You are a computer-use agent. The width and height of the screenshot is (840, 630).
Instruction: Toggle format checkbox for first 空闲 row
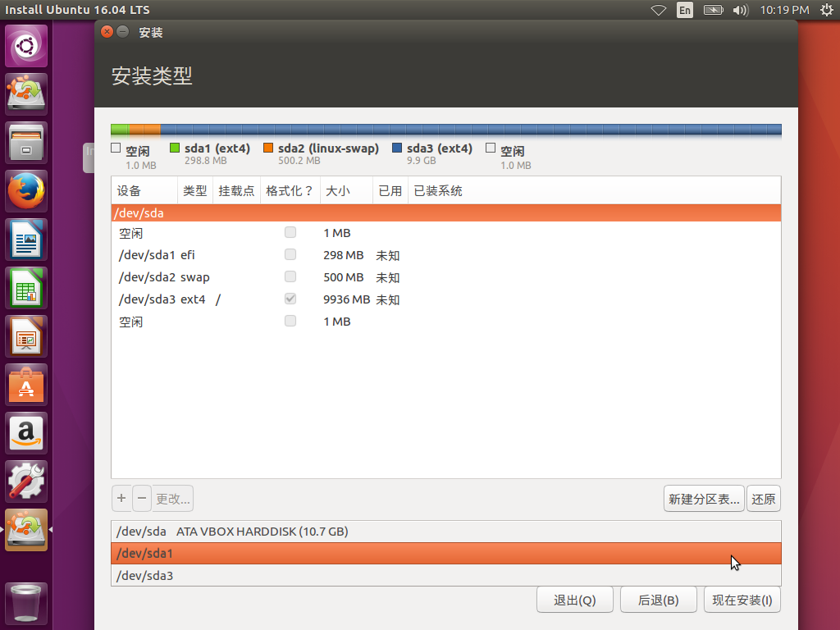290,232
